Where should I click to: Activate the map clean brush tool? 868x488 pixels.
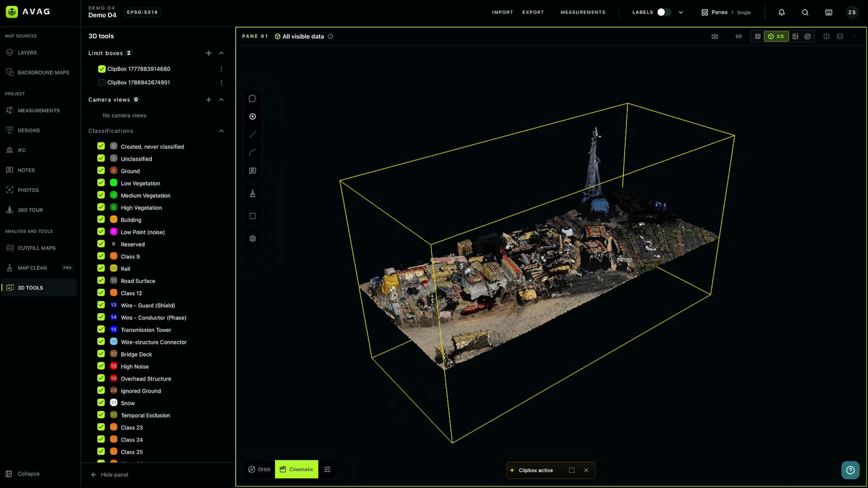[253, 193]
